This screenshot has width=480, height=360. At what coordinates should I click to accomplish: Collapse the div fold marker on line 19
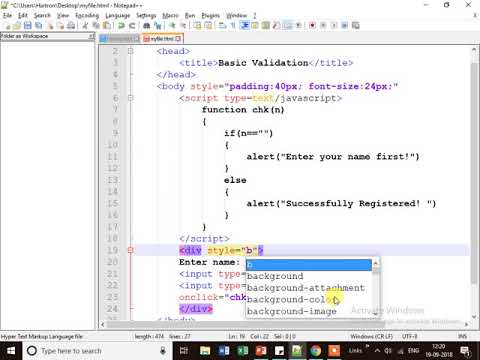(130, 250)
